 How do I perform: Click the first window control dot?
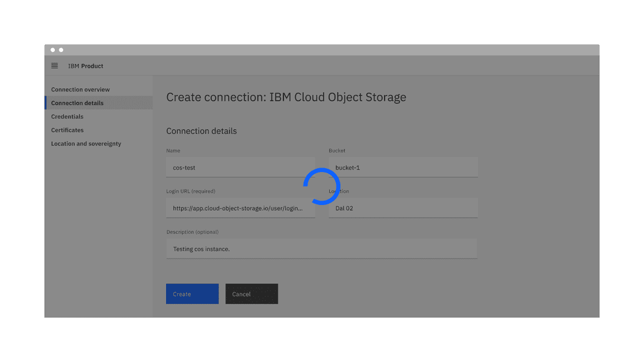point(53,50)
